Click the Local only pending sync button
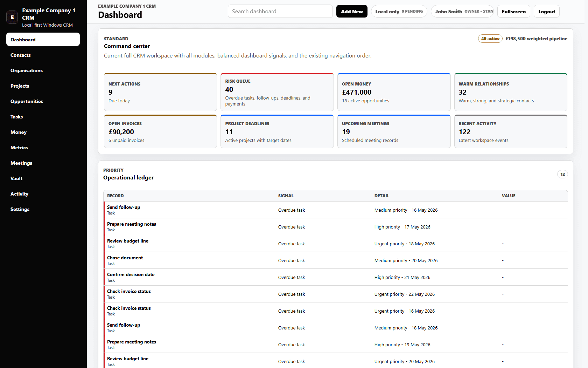The height and width of the screenshot is (368, 588). click(399, 11)
